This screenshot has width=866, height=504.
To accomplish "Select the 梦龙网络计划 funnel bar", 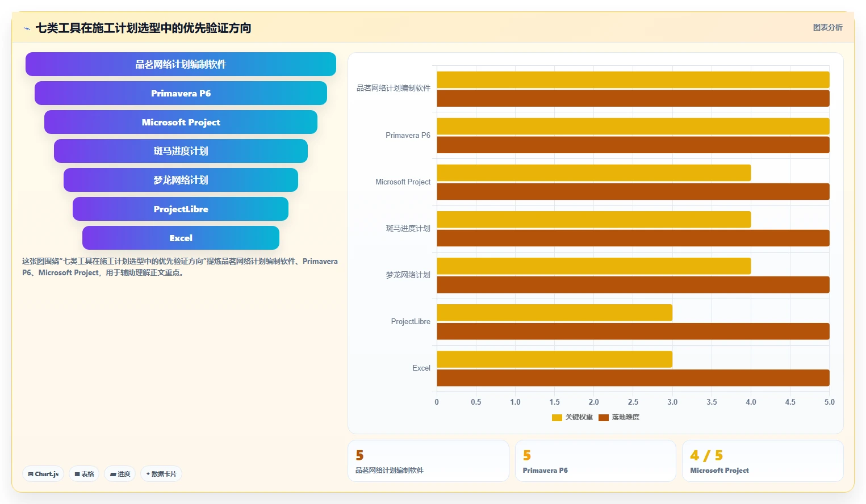I will click(x=181, y=180).
